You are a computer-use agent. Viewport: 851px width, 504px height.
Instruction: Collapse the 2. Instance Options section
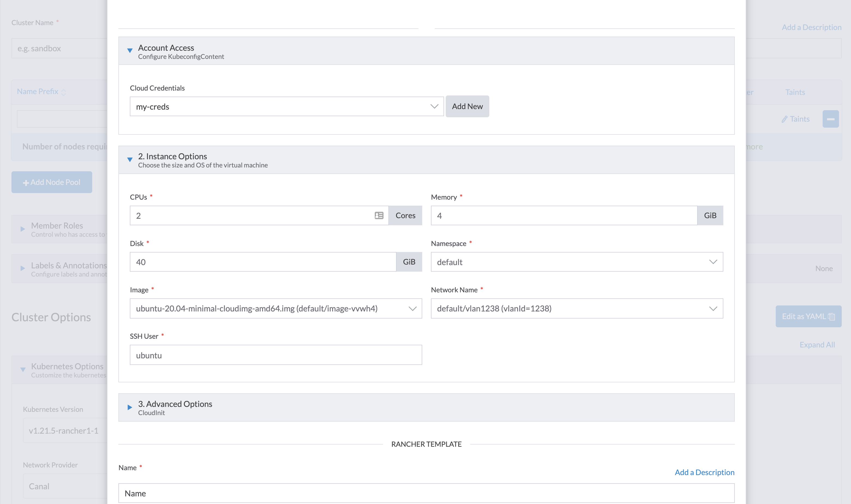(130, 160)
